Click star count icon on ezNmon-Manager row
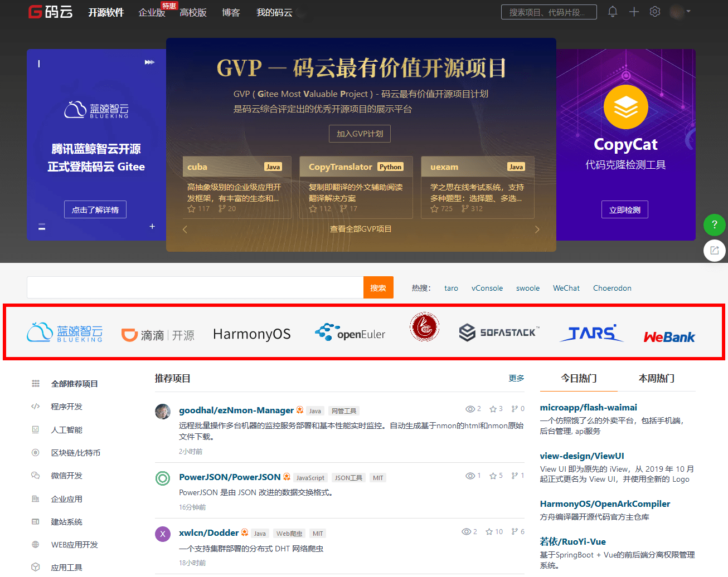The image size is (728, 577). pos(493,409)
